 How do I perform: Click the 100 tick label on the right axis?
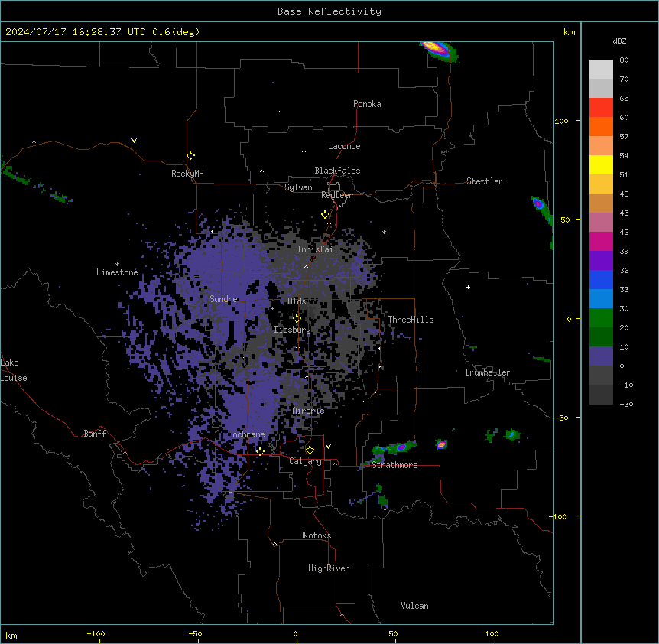[561, 121]
